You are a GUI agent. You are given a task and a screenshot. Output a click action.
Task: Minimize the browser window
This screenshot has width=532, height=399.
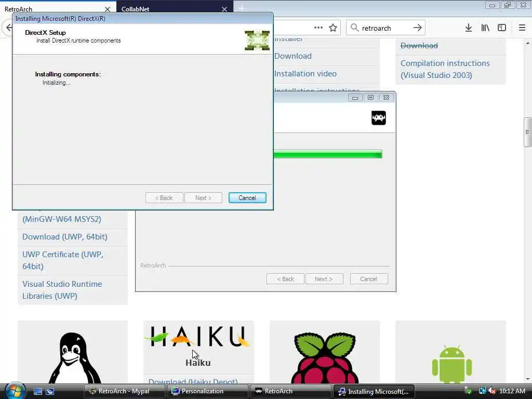click(492, 5)
